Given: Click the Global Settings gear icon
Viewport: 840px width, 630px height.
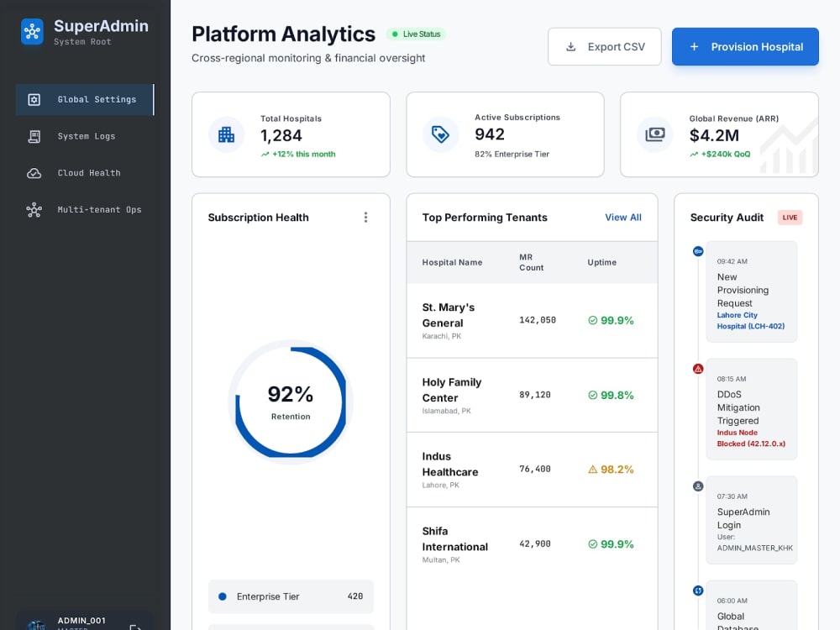Looking at the screenshot, I should (x=34, y=100).
